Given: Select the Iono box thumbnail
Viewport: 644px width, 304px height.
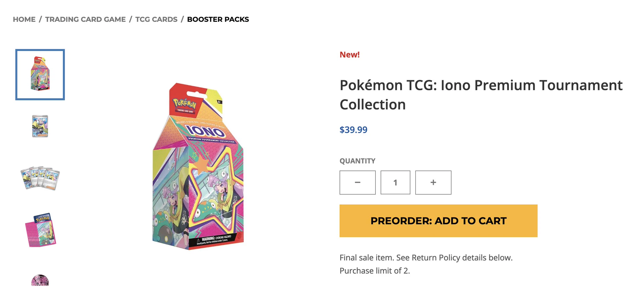Looking at the screenshot, I should point(40,75).
